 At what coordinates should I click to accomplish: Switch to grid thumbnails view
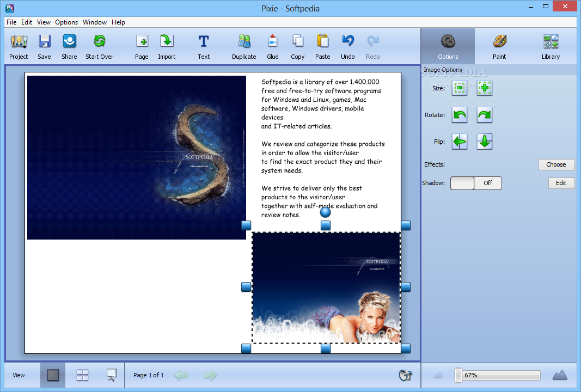click(82, 375)
